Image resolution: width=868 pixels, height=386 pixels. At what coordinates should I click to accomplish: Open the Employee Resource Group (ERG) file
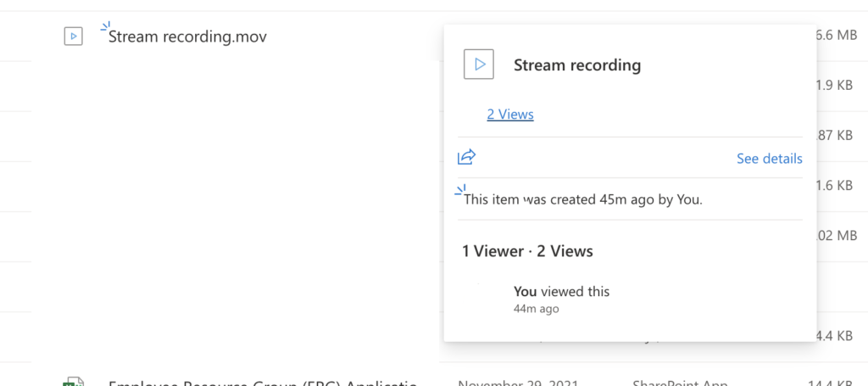263,382
